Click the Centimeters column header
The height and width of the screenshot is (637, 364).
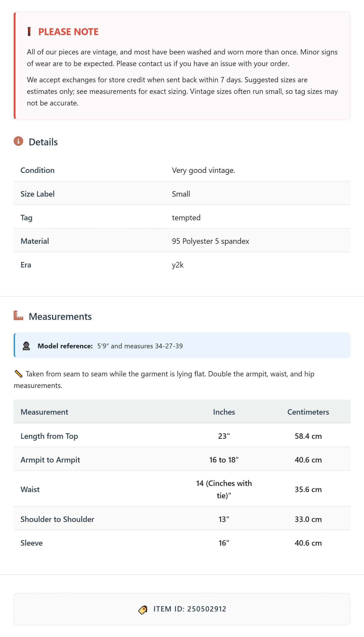click(x=308, y=412)
